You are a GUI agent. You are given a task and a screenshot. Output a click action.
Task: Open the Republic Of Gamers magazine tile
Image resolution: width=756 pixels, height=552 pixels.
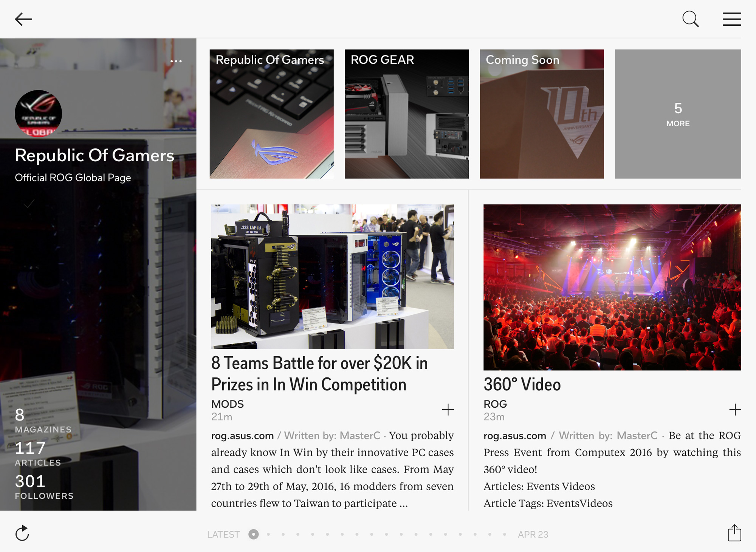click(x=271, y=114)
